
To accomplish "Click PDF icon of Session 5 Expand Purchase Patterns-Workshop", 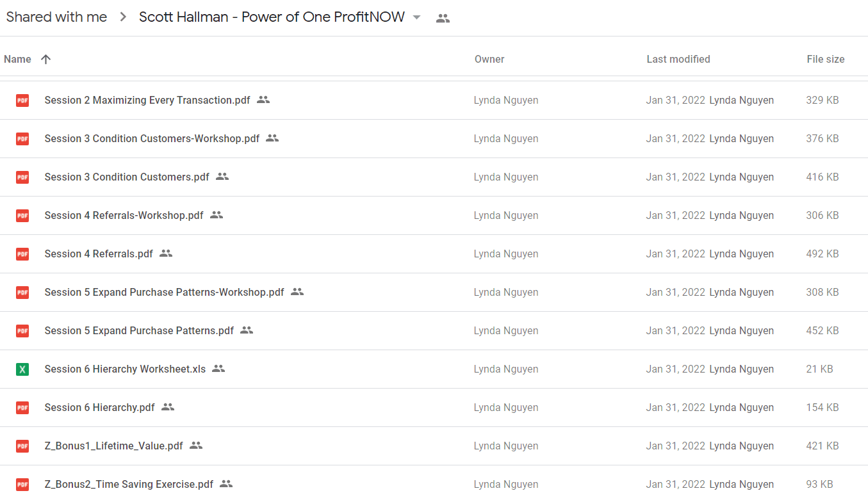I will point(22,292).
